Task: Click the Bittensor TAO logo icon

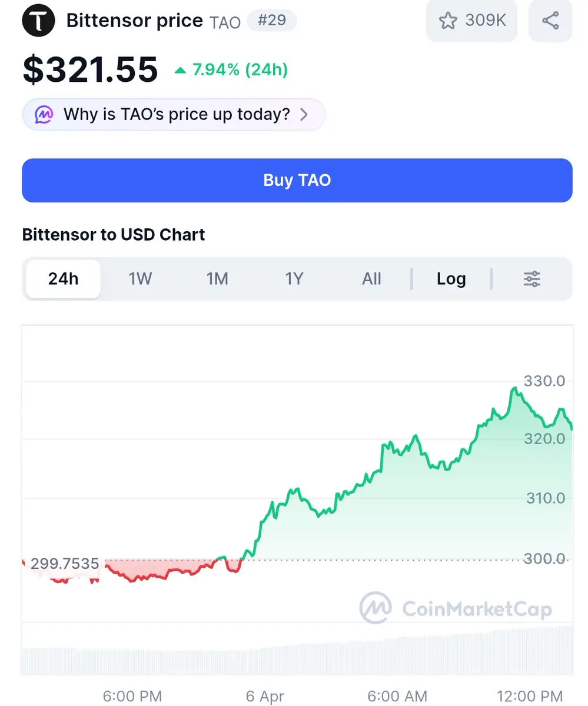Action: click(38, 21)
